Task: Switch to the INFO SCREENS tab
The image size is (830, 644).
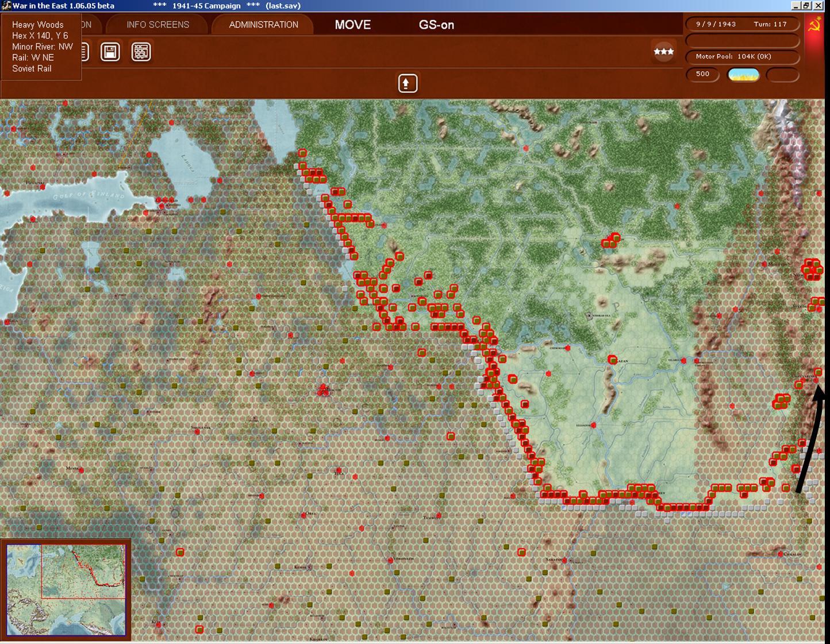Action: coord(157,25)
